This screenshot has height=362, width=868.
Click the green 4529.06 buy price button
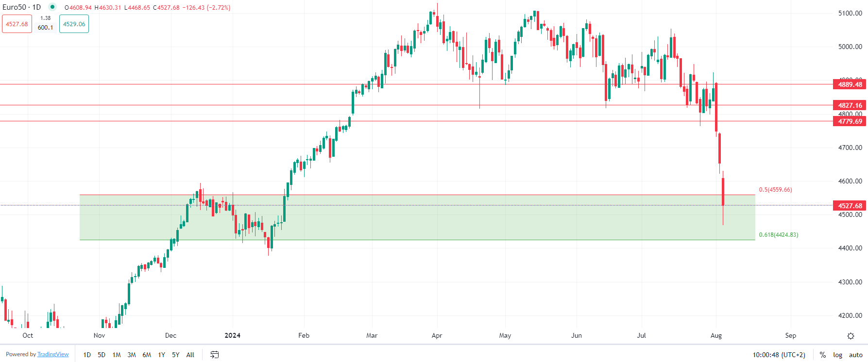coord(74,24)
